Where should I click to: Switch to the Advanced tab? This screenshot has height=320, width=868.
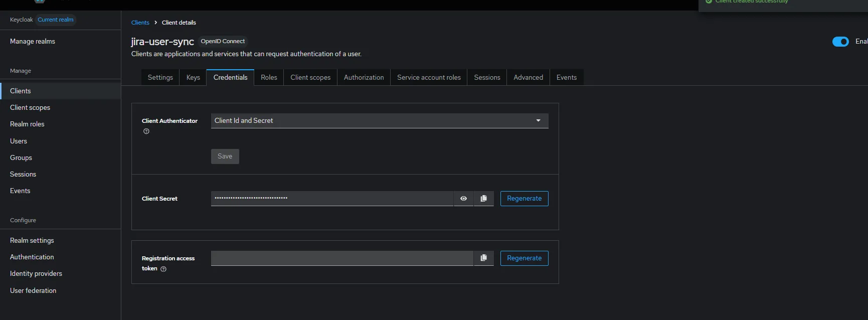528,77
